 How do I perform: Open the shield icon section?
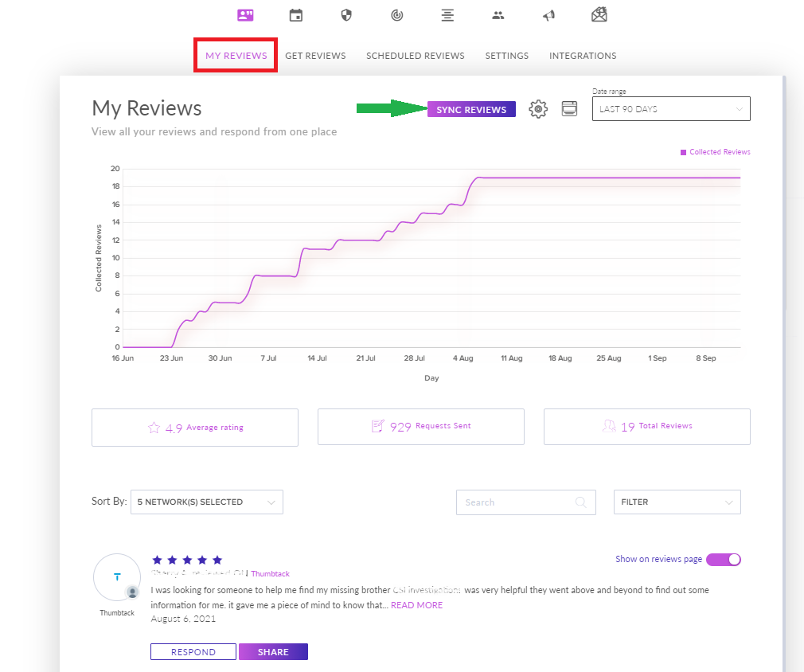(x=345, y=14)
